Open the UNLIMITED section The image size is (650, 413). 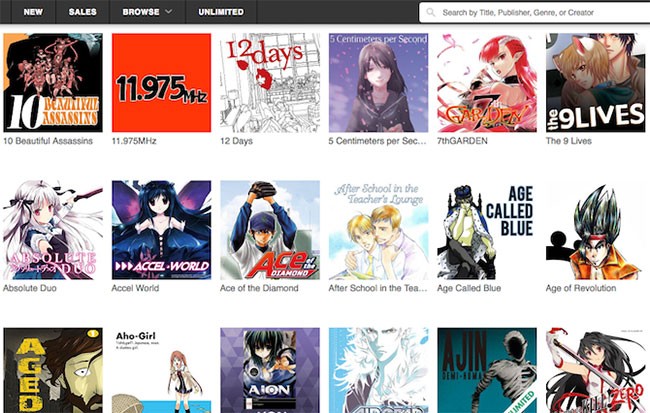click(220, 12)
